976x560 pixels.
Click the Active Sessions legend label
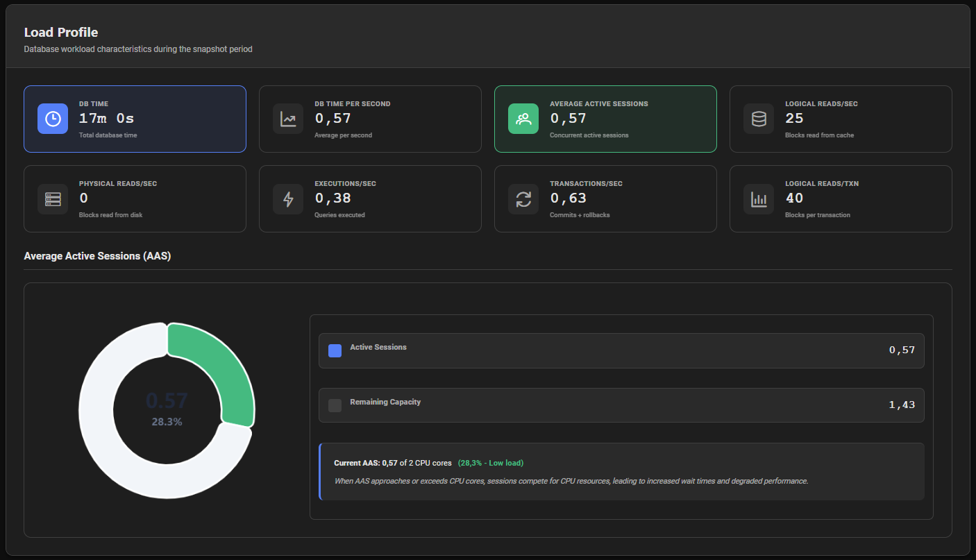pos(378,347)
